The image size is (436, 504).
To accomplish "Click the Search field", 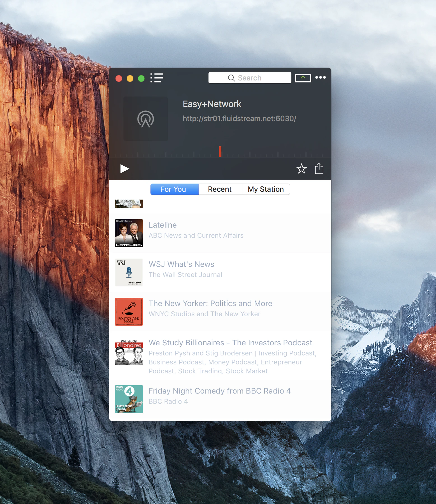I will 250,78.
